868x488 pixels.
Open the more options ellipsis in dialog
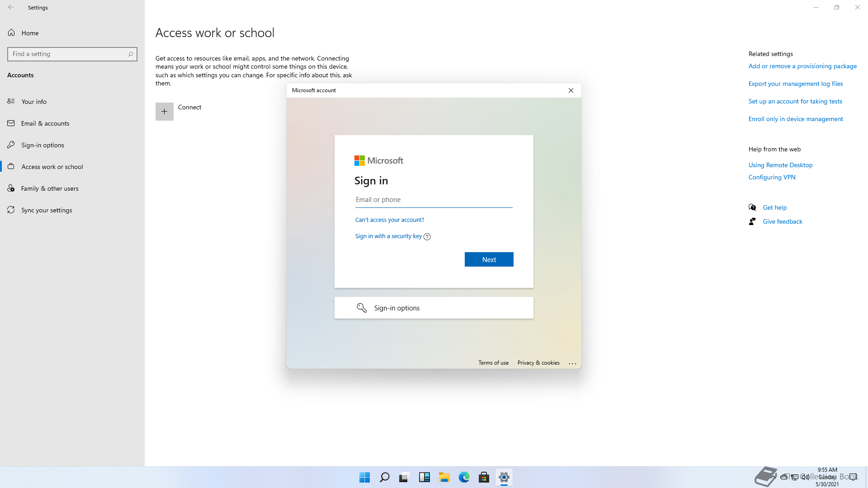[x=572, y=363]
